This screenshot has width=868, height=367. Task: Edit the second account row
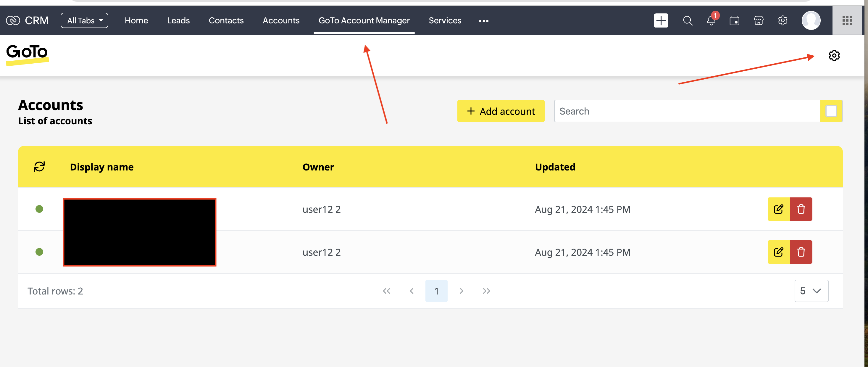tap(778, 252)
